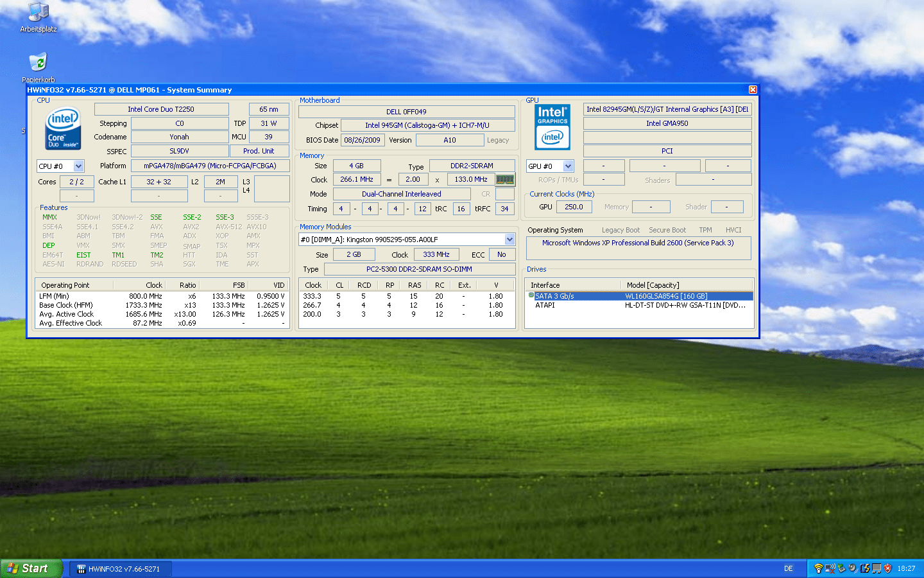Click the Intel 945GM chipset field
924x578 pixels.
[427, 125]
